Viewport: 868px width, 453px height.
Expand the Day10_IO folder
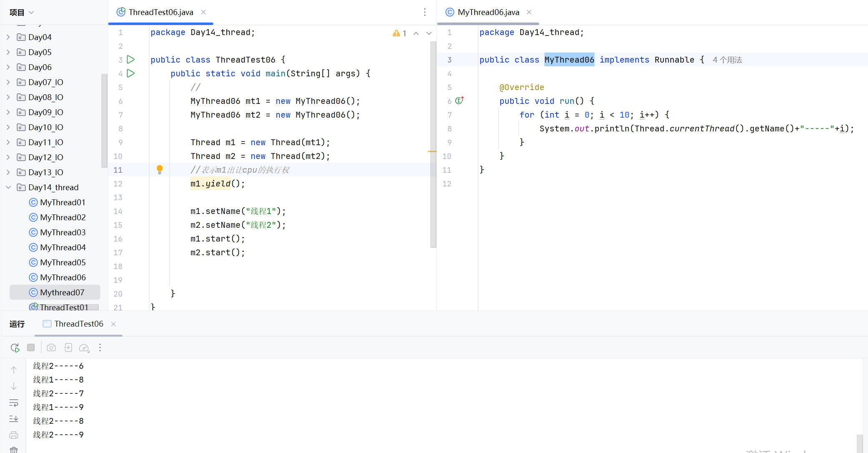coord(8,127)
